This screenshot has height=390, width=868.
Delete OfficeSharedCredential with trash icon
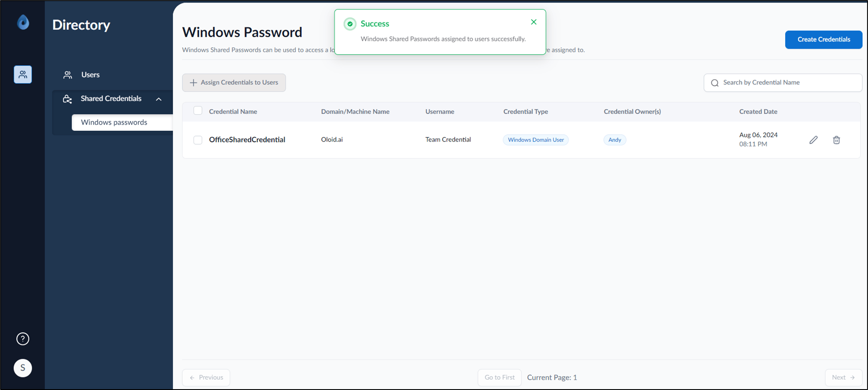836,140
